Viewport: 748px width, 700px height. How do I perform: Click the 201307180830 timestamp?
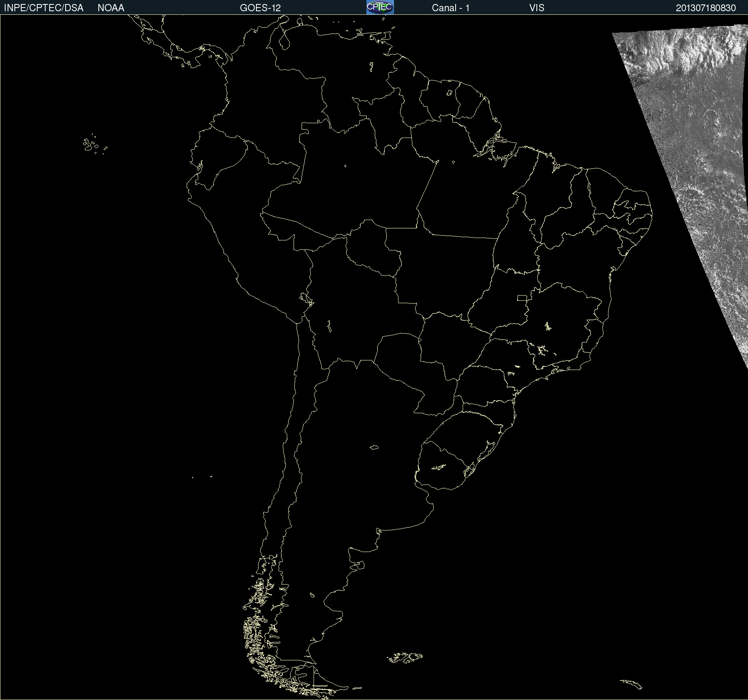point(706,8)
